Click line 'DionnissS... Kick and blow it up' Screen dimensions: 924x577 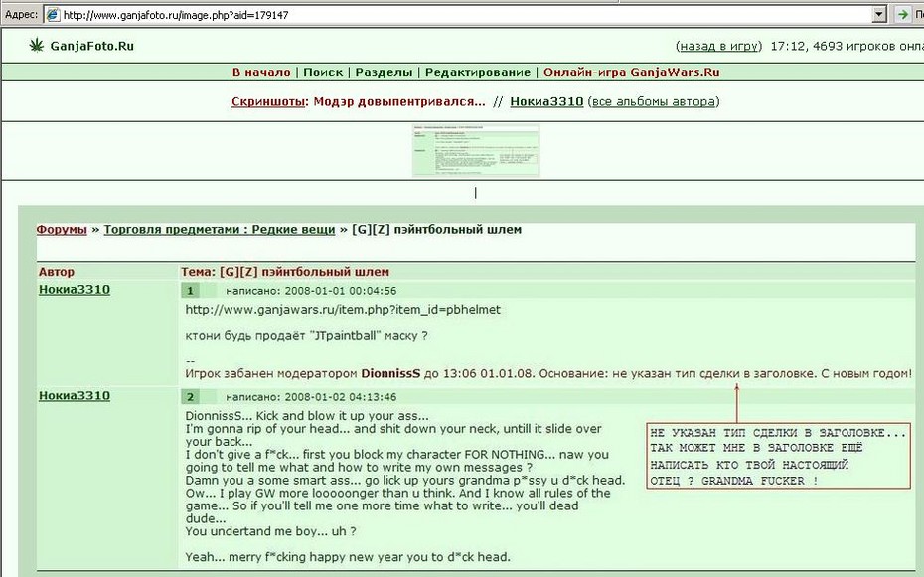(x=307, y=416)
